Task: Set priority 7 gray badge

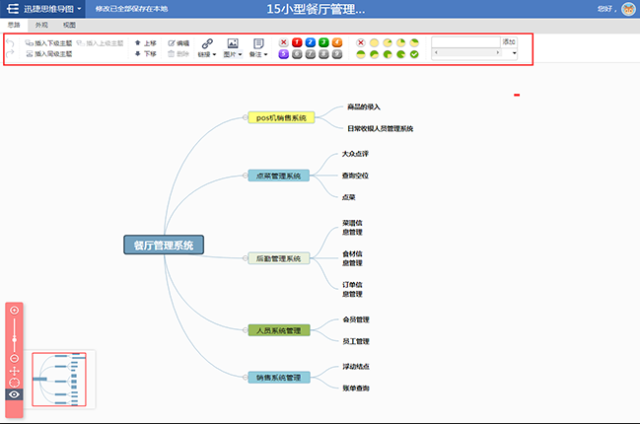Action: pyautogui.click(x=310, y=54)
